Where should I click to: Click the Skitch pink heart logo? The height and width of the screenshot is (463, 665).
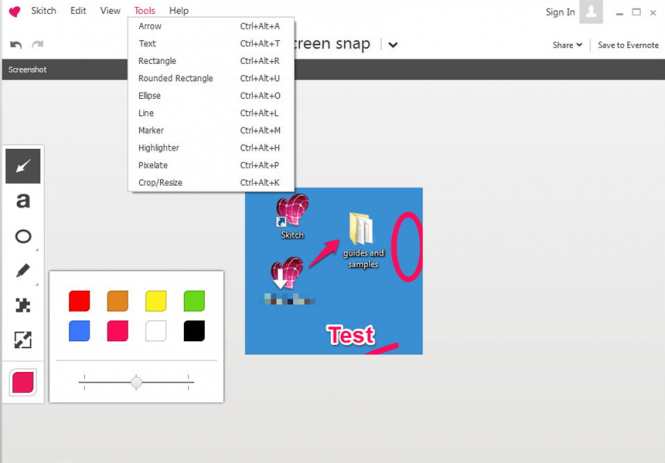[x=14, y=11]
